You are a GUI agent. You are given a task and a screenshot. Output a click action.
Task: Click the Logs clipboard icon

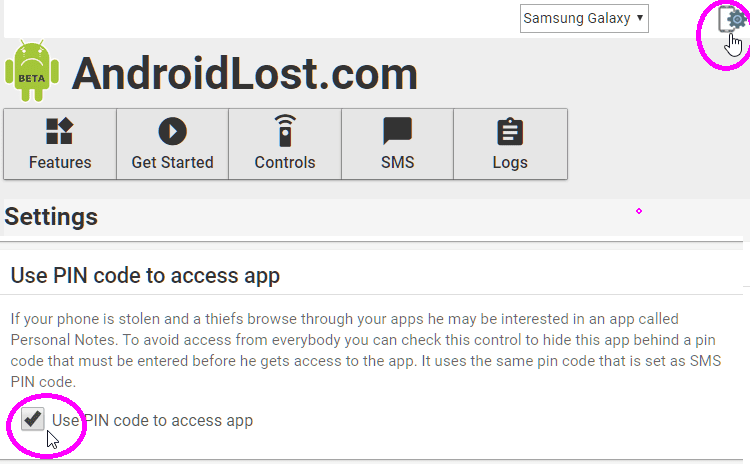click(510, 131)
